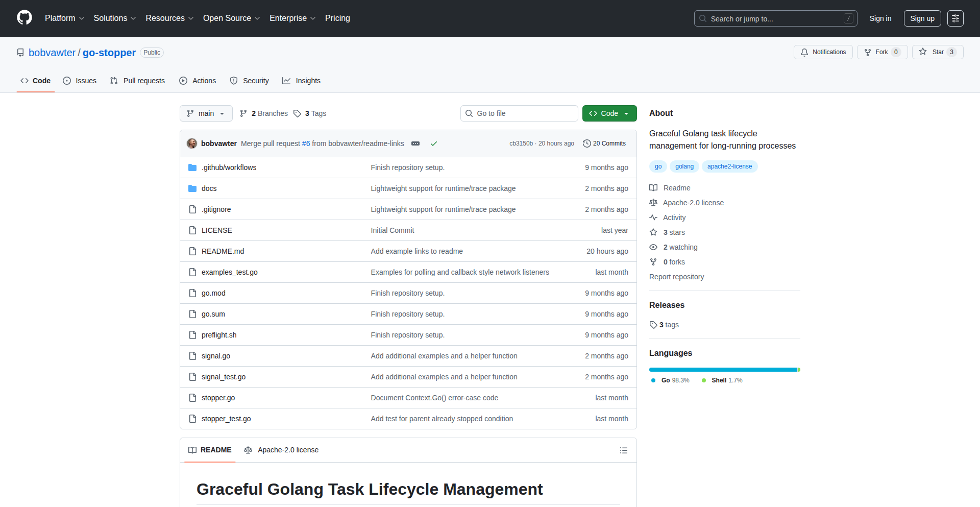The width and height of the screenshot is (980, 507).
Task: Click the bobvawter avatar image
Action: pos(192,143)
